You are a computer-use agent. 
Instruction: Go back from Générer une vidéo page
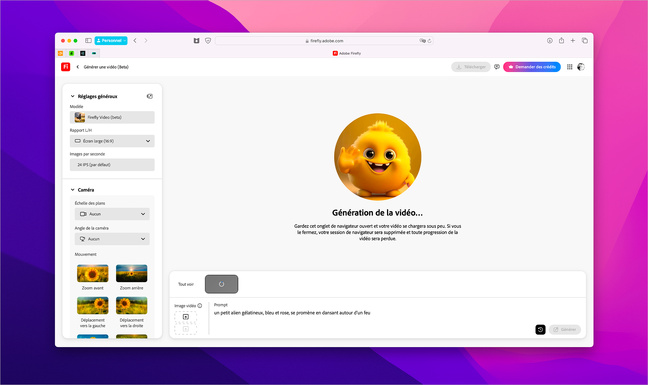click(x=78, y=67)
